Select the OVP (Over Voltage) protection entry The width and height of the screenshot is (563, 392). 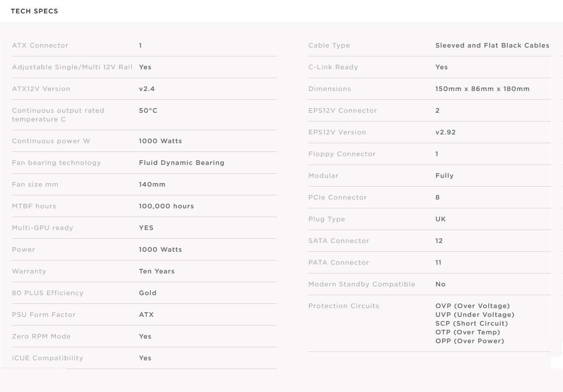(472, 306)
